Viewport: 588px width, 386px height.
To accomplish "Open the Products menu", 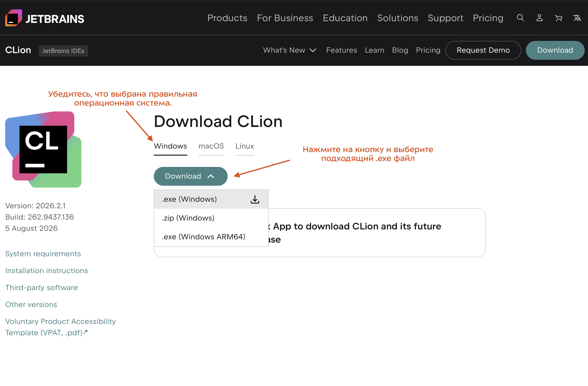I will click(227, 18).
